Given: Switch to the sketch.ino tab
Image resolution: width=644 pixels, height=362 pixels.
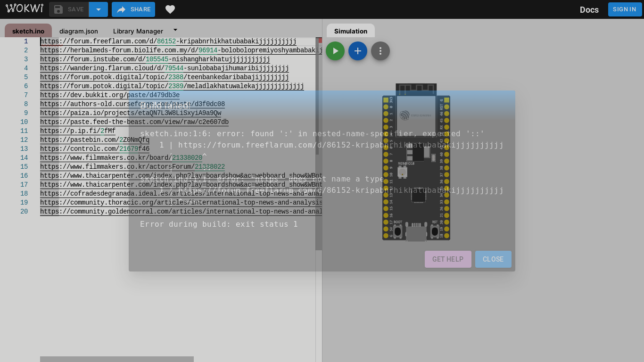Looking at the screenshot, I should coord(28,31).
